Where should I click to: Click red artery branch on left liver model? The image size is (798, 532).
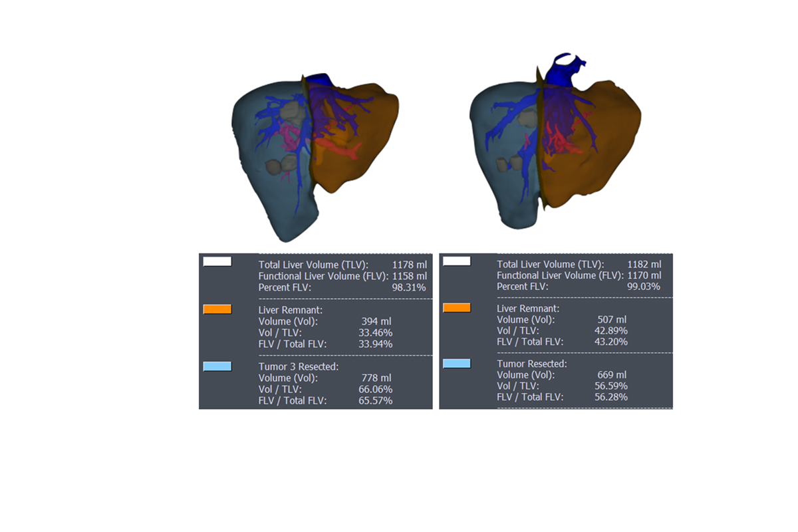pyautogui.click(x=339, y=150)
